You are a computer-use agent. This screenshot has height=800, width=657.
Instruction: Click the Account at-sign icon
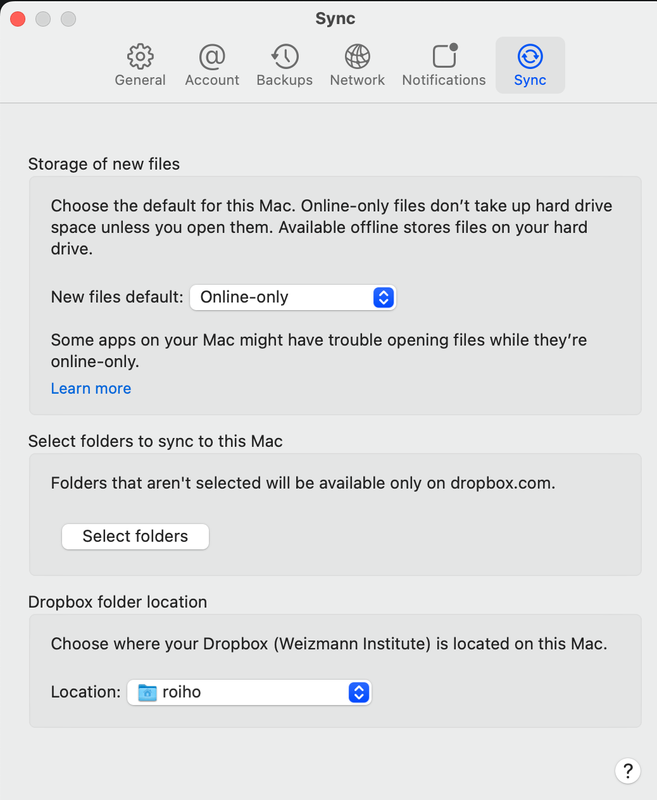click(212, 56)
